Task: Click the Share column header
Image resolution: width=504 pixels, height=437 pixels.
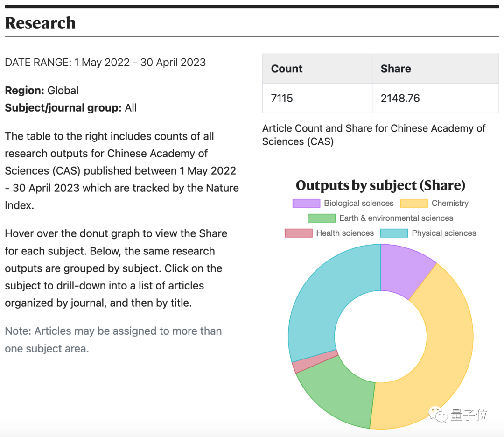Action: click(x=396, y=69)
